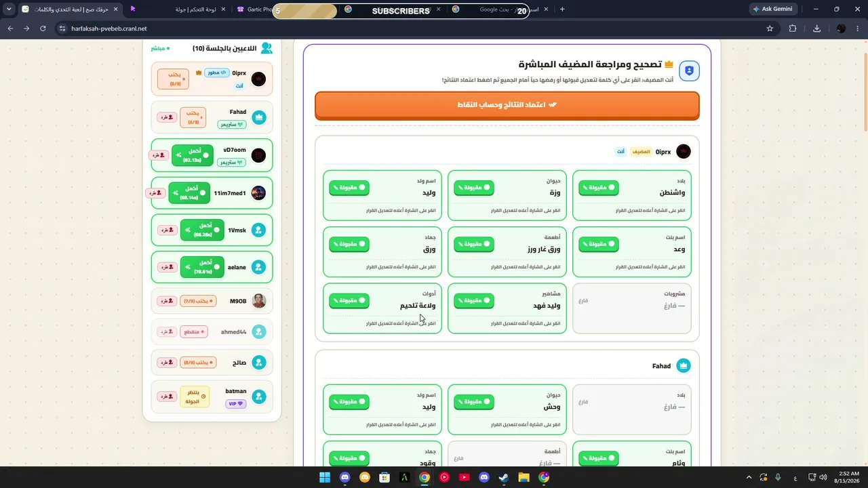Open the Chrome tab search dropdown

coord(9,9)
